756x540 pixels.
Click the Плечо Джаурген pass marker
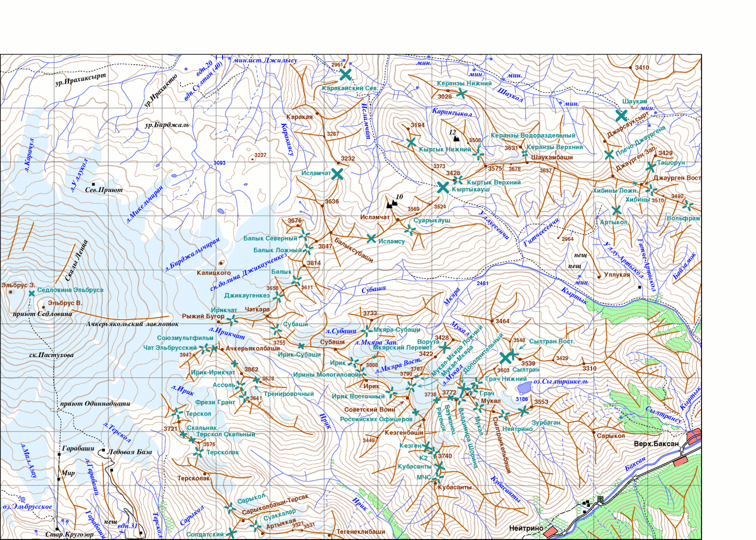[x=609, y=155]
